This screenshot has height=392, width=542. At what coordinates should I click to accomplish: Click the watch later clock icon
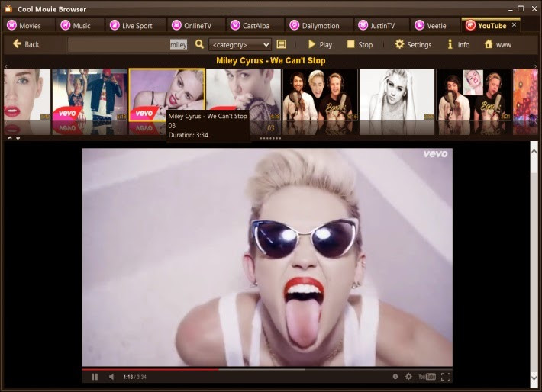tap(395, 377)
